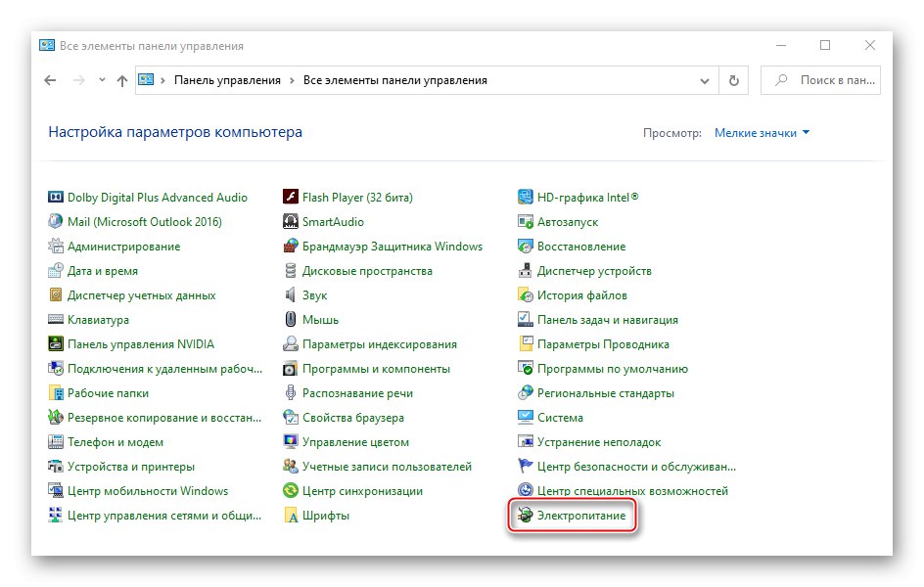The width and height of the screenshot is (924, 587).
Task: Expand breadcrumb chevron after Панель управления
Action: point(292,80)
